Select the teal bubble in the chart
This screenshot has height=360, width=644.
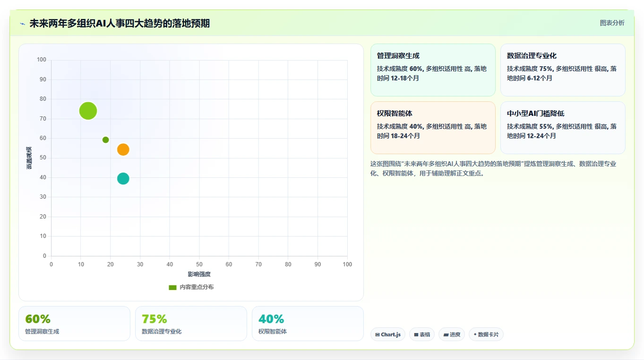coord(123,179)
